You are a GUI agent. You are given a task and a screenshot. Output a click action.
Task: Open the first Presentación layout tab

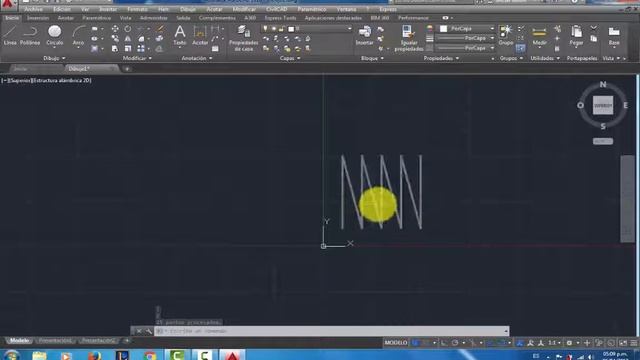click(55, 340)
